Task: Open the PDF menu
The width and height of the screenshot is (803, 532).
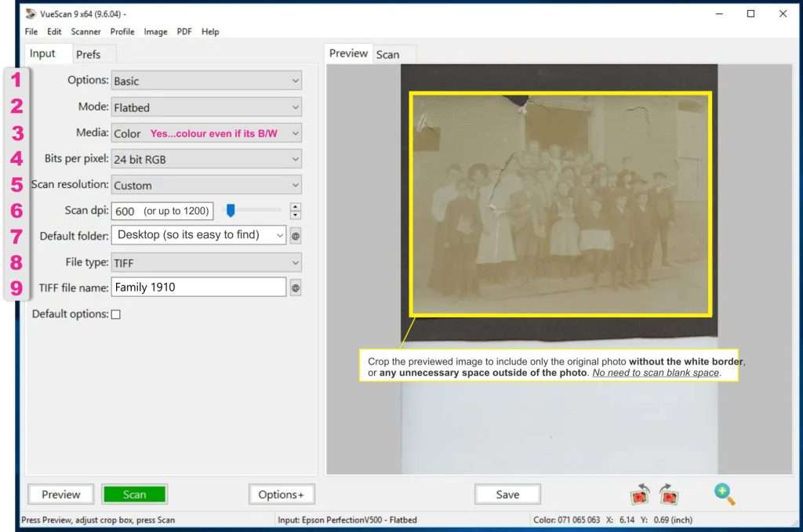Action: [x=184, y=31]
